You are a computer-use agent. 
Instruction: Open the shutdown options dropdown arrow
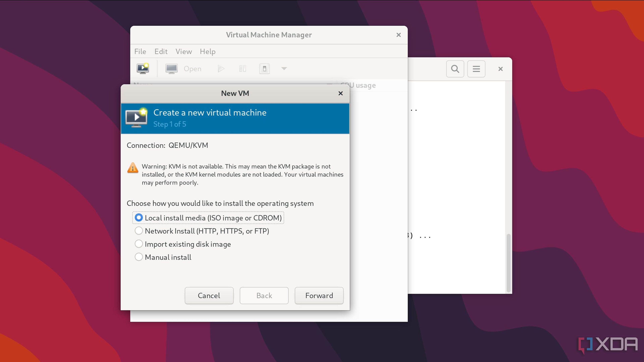pyautogui.click(x=284, y=68)
